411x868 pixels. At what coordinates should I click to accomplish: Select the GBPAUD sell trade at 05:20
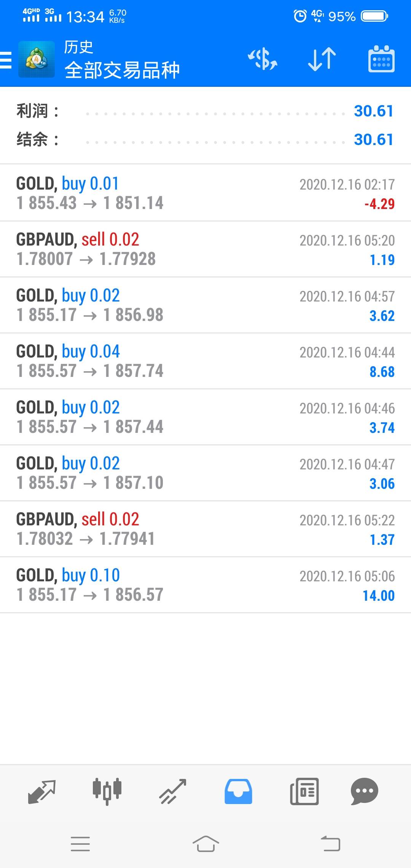tap(205, 249)
